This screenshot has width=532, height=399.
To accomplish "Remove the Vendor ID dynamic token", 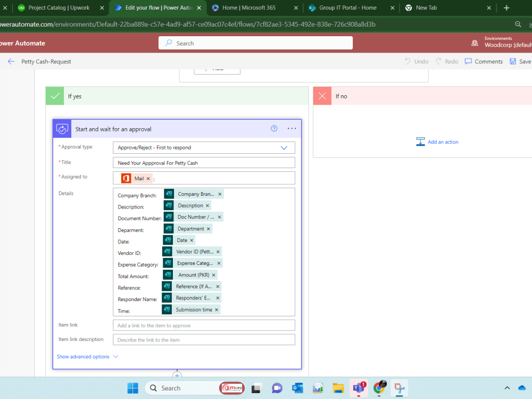I will tap(218, 252).
